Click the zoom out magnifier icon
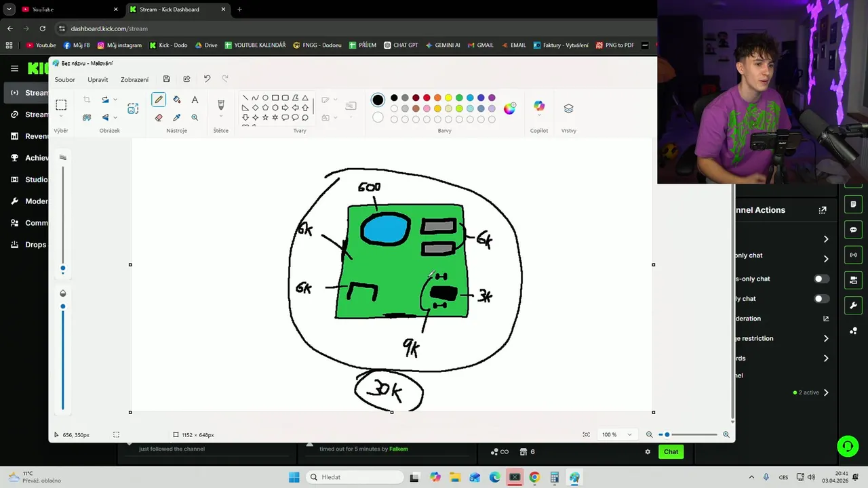 [649, 434]
